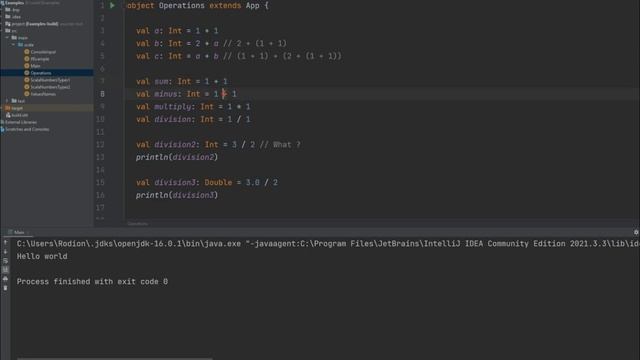Place cursor on 'val a: Int' line
640x360 pixels.
click(x=177, y=31)
